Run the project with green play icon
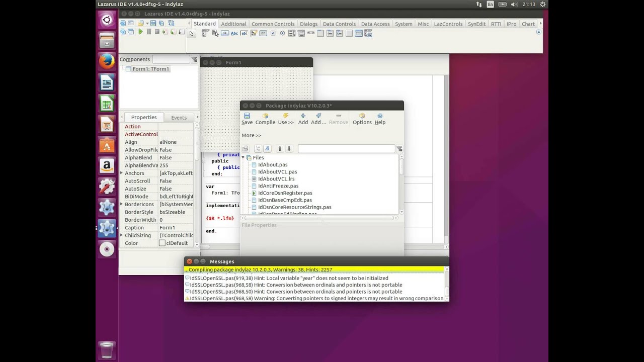 pos(140,32)
